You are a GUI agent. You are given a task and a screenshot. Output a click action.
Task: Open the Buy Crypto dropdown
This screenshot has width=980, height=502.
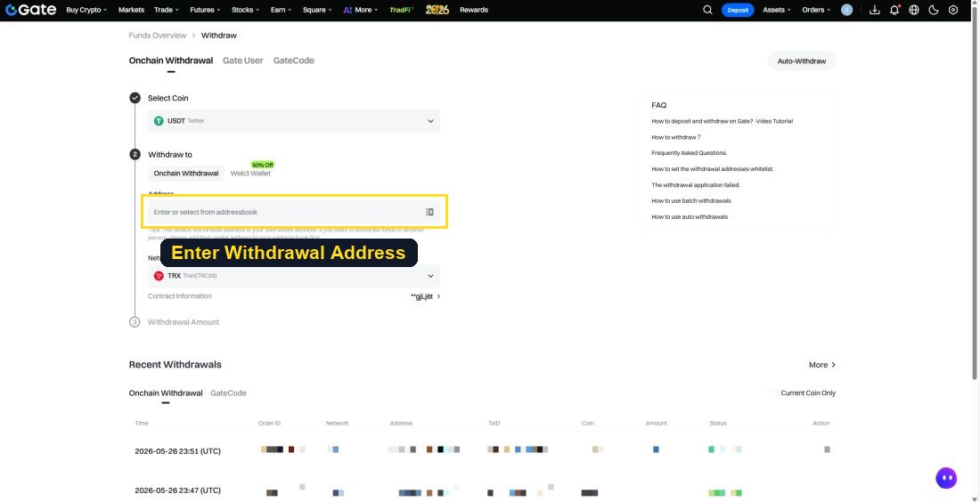86,10
